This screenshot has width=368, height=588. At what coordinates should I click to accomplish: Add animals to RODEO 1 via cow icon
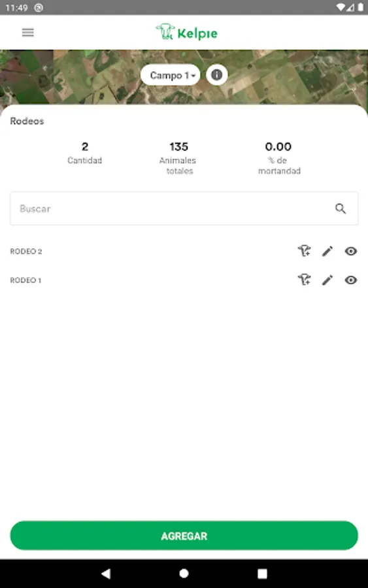tap(304, 280)
